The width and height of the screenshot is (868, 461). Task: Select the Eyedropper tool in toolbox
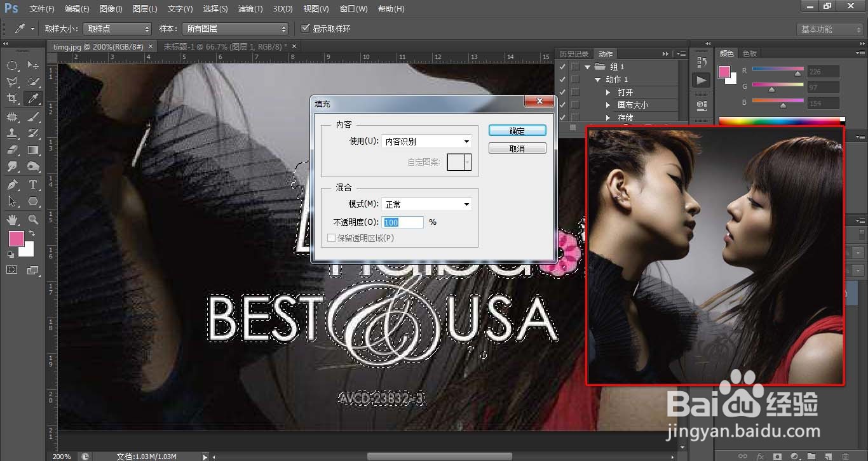(x=33, y=98)
